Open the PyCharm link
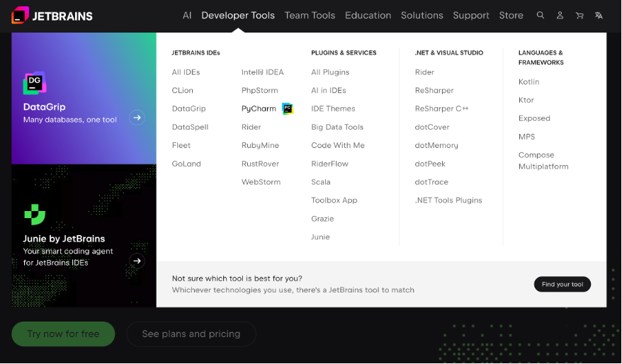The width and height of the screenshot is (622, 364). point(259,108)
